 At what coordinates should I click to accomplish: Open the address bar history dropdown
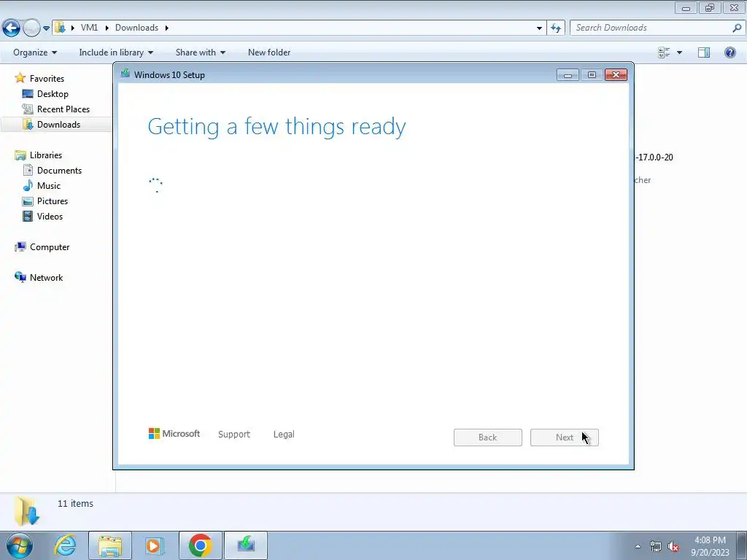click(539, 28)
